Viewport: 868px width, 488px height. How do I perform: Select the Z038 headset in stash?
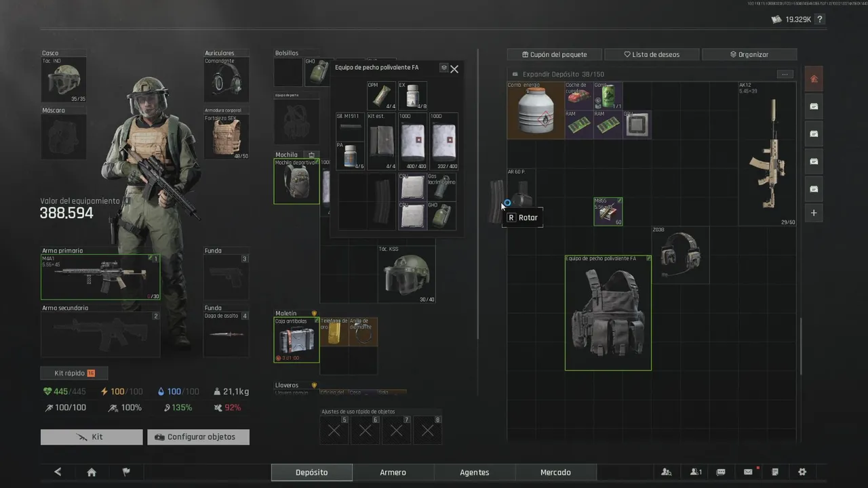680,255
